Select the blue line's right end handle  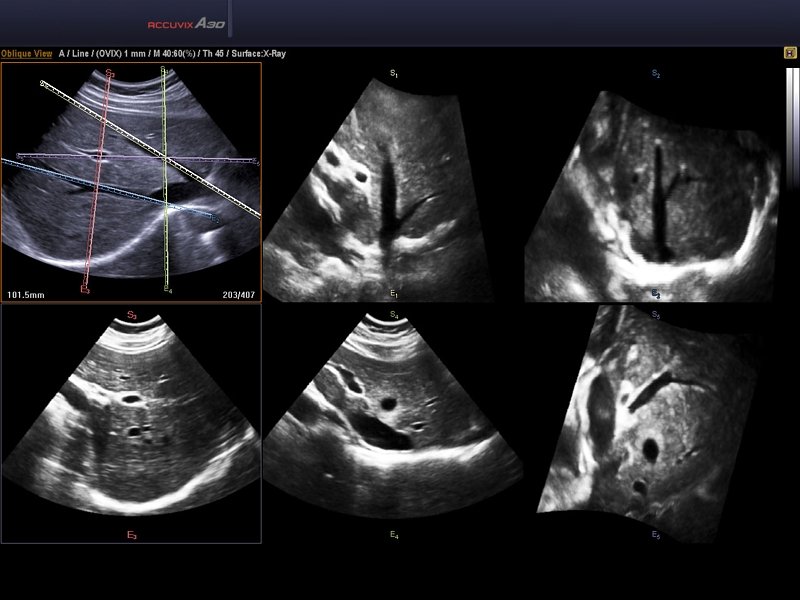click(217, 217)
